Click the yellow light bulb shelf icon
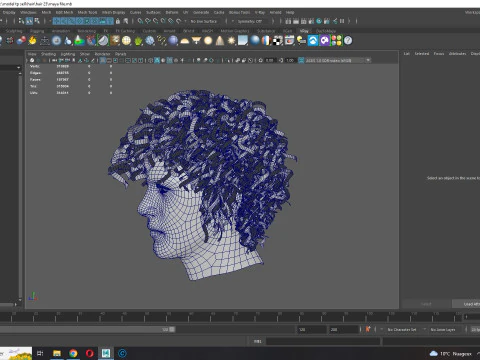This screenshot has height=360, width=480. [301, 41]
